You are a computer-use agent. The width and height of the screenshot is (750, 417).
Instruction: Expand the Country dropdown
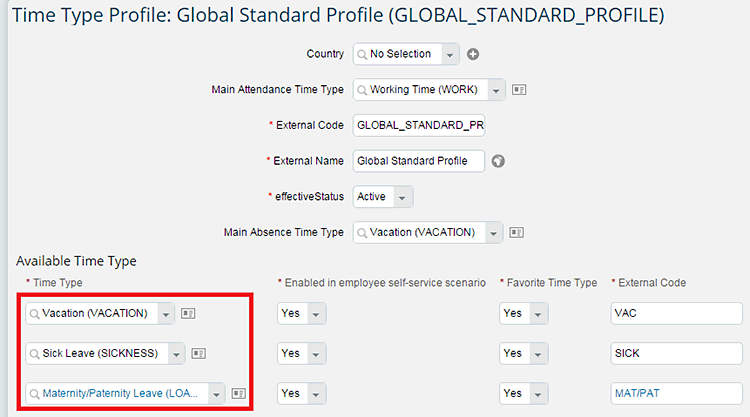(x=449, y=54)
